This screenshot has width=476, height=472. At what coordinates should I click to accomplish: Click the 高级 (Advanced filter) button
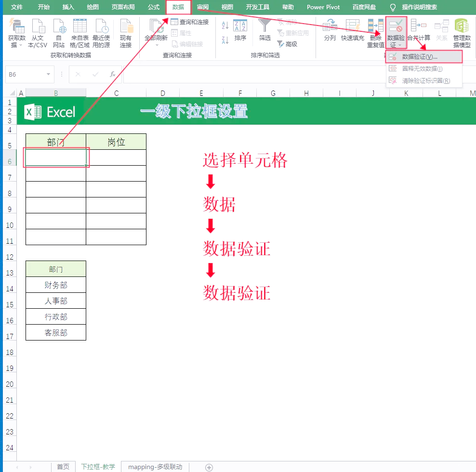click(x=287, y=44)
